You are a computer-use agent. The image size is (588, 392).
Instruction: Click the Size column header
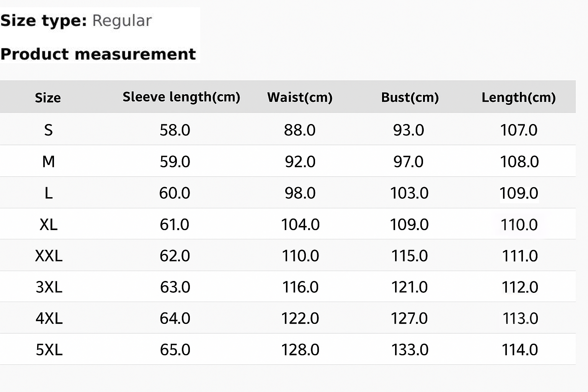coord(48,98)
